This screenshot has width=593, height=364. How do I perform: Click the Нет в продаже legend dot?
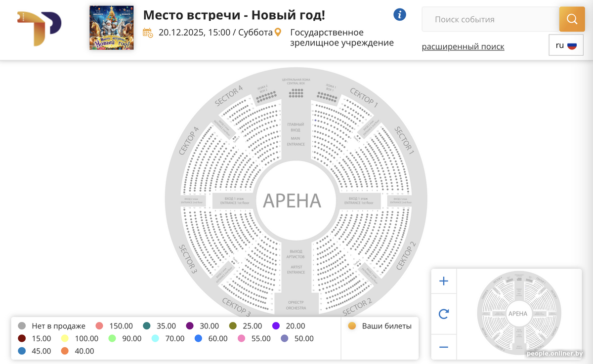(22, 326)
